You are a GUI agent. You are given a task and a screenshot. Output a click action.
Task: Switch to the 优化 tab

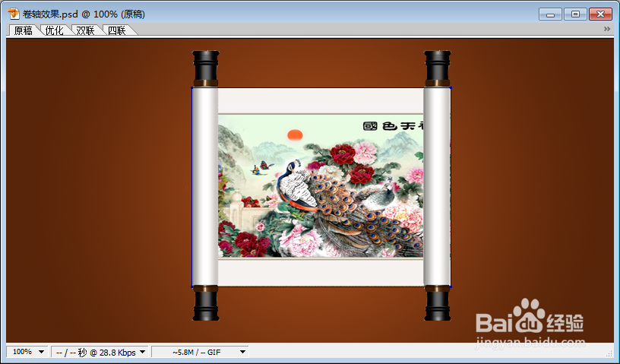click(54, 30)
